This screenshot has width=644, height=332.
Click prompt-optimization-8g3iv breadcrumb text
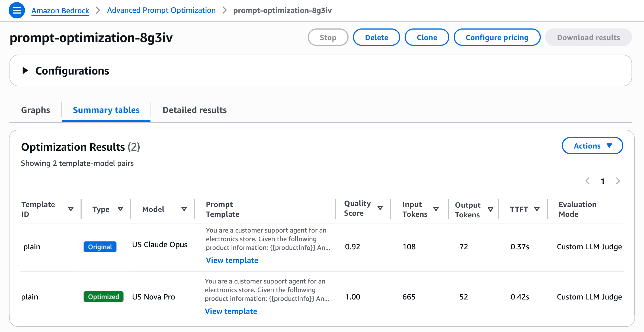[283, 10]
